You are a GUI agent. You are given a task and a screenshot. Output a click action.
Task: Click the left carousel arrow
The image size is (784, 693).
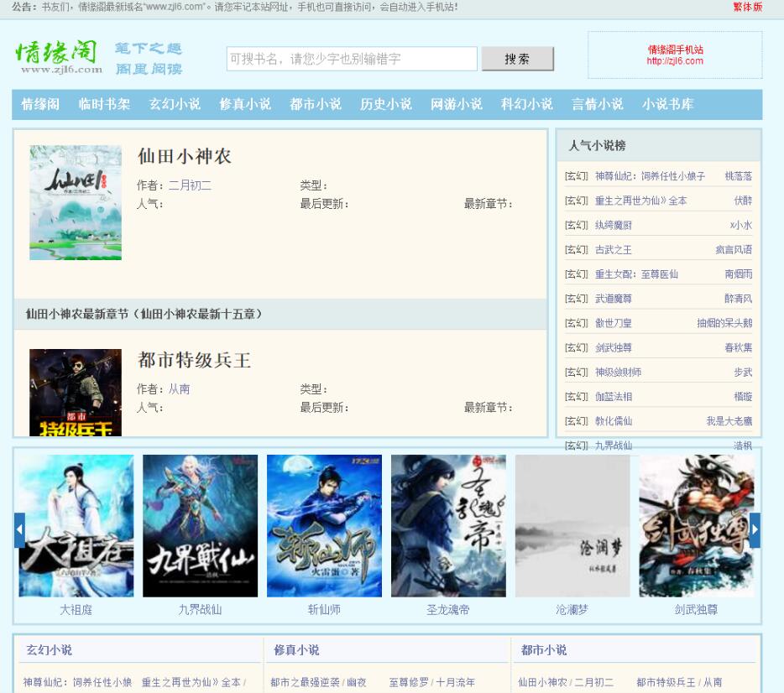19,530
